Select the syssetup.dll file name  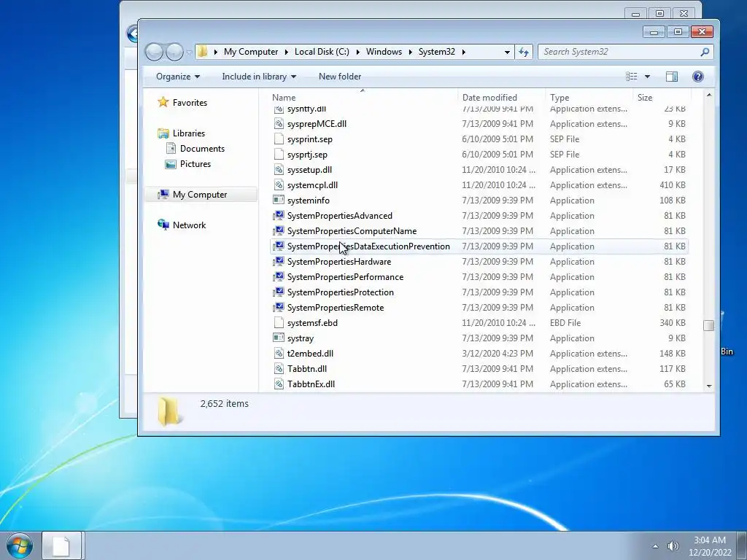[x=309, y=169]
